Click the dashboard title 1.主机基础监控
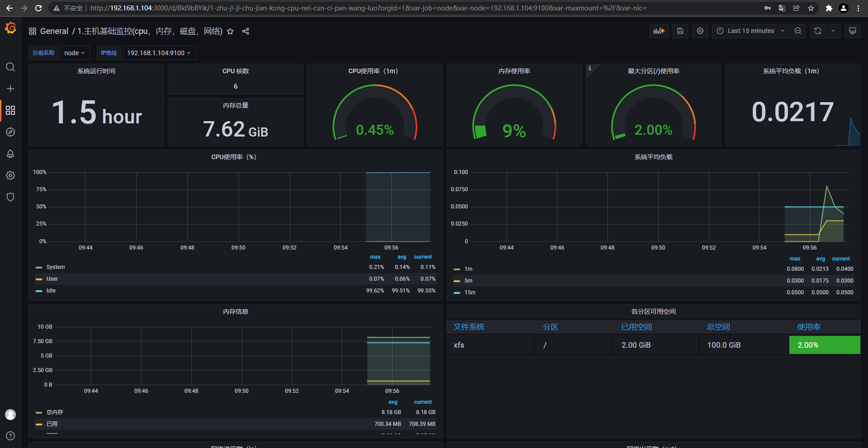This screenshot has height=448, width=868. pyautogui.click(x=150, y=31)
